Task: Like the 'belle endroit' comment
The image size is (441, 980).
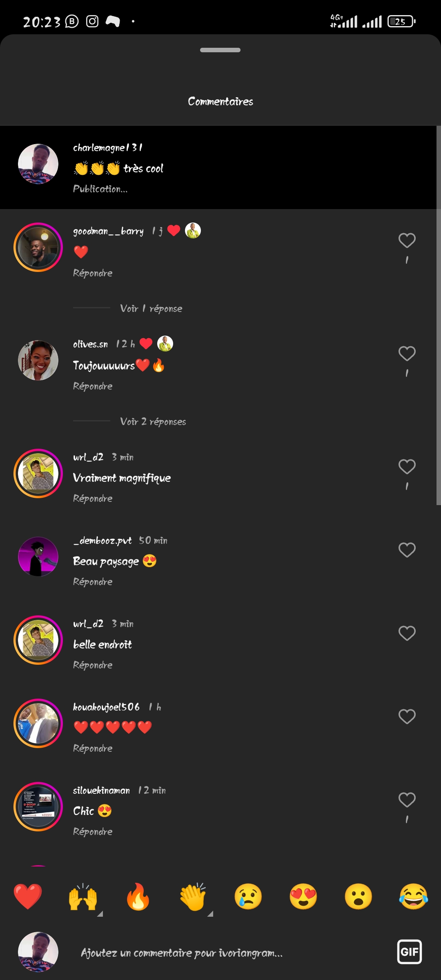Action: 407,633
